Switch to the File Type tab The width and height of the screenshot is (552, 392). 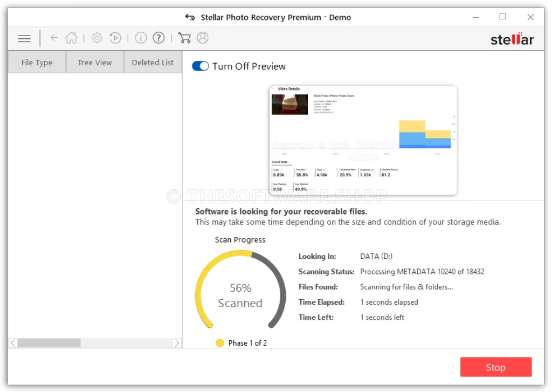click(x=37, y=63)
